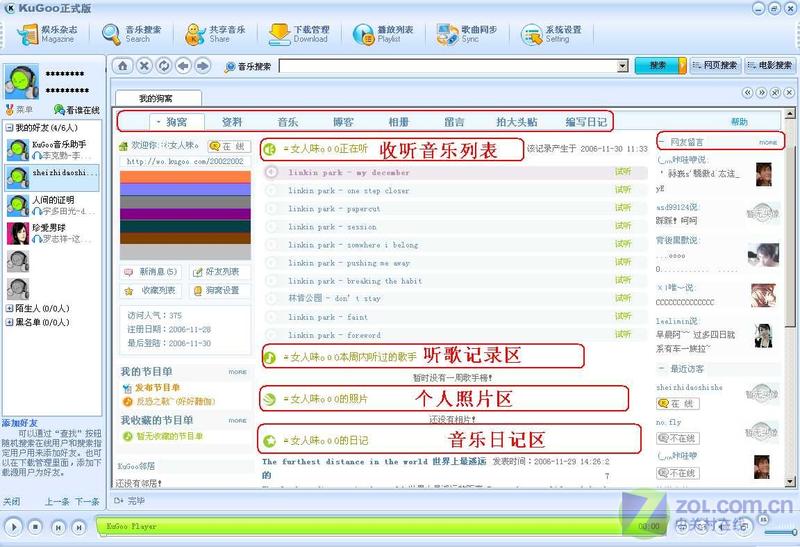This screenshot has height=547, width=800.
Task: Open the 歌曲同步 Sync toolbar icon
Action: (x=466, y=34)
